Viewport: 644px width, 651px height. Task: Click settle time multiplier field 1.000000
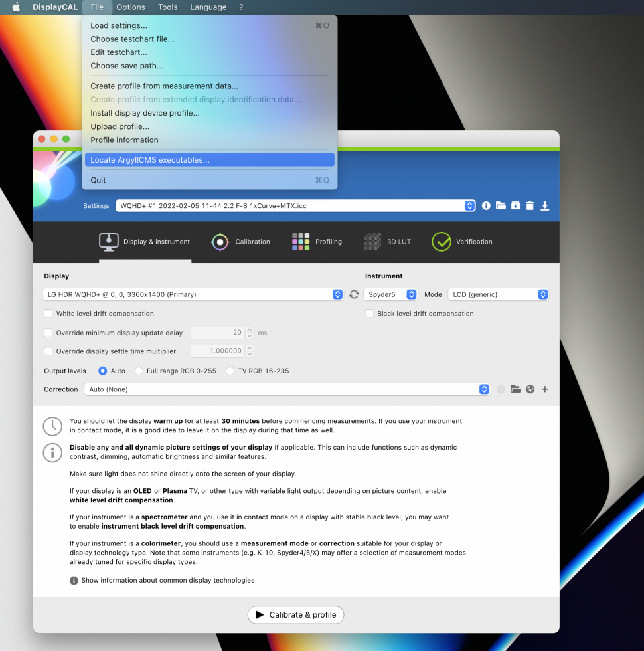point(218,351)
